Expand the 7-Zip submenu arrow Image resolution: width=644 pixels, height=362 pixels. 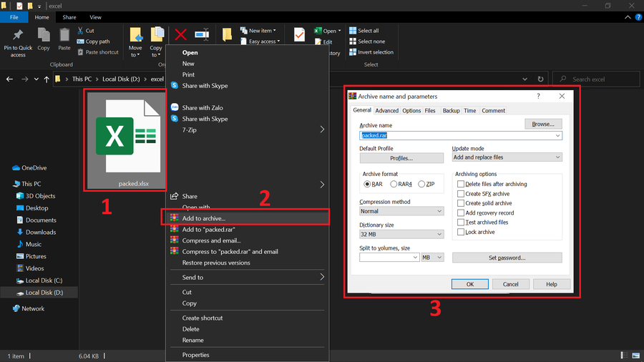coord(322,129)
